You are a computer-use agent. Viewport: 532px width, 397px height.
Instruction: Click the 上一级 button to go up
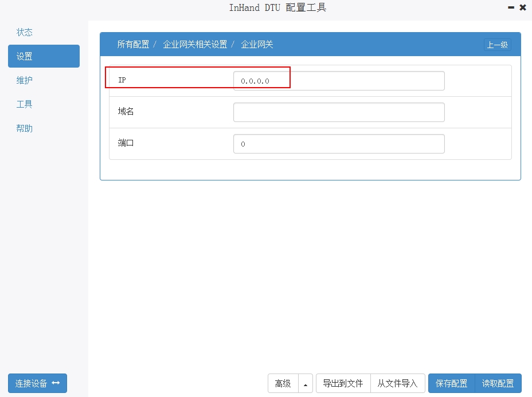click(x=497, y=45)
